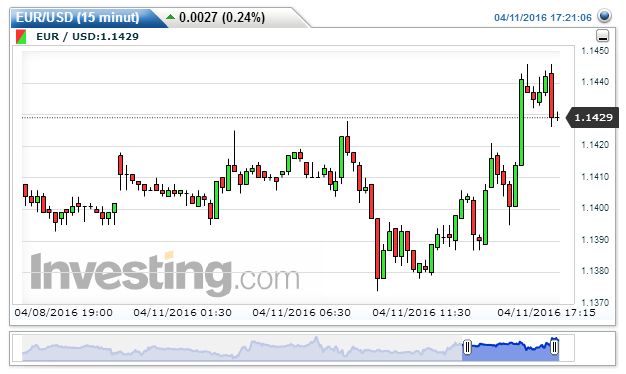626x374 pixels.
Task: Click the 04/11/2016 11:30 time label
Action: pos(422,313)
